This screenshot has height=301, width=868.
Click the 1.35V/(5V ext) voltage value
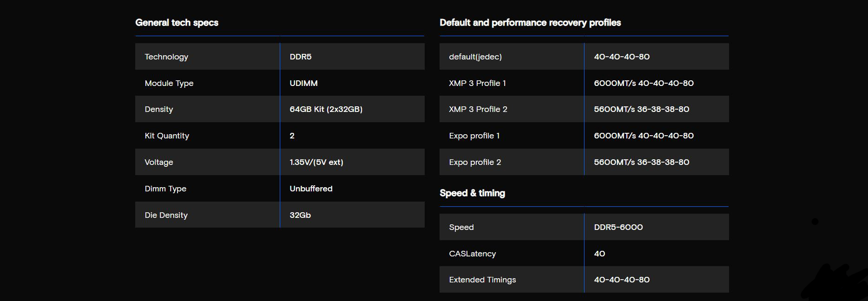pos(316,162)
